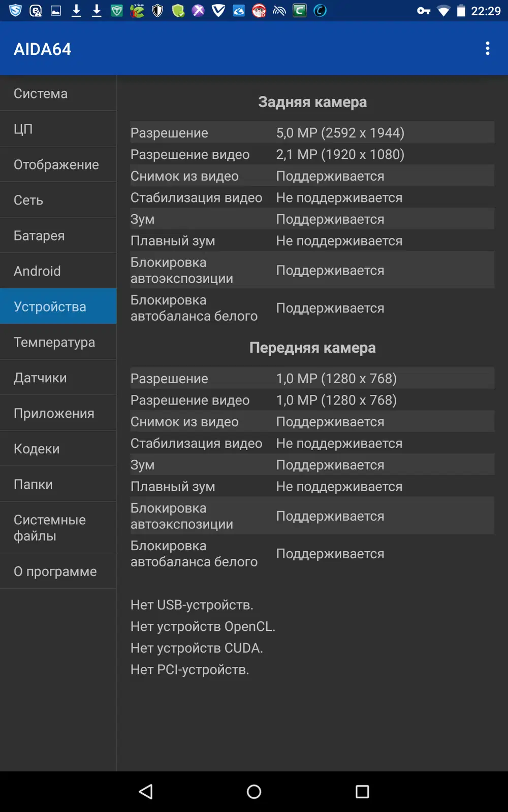Screen dimensions: 508x812
Task: Show the Датчики sensors list
Action: click(x=58, y=378)
